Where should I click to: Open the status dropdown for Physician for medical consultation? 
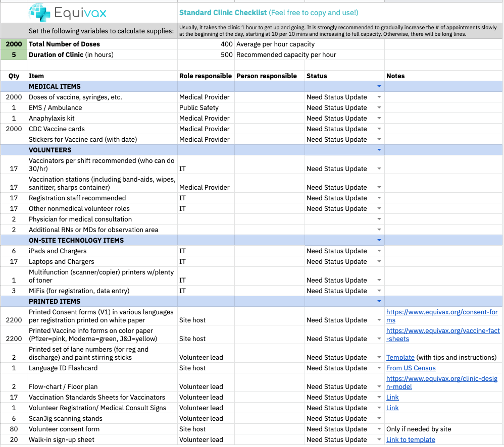coord(379,219)
